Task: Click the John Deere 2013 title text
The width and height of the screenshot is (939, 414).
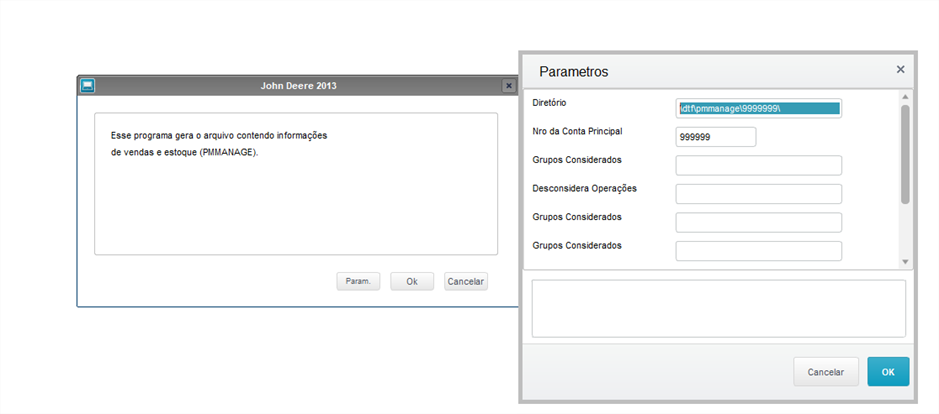Action: pos(298,86)
